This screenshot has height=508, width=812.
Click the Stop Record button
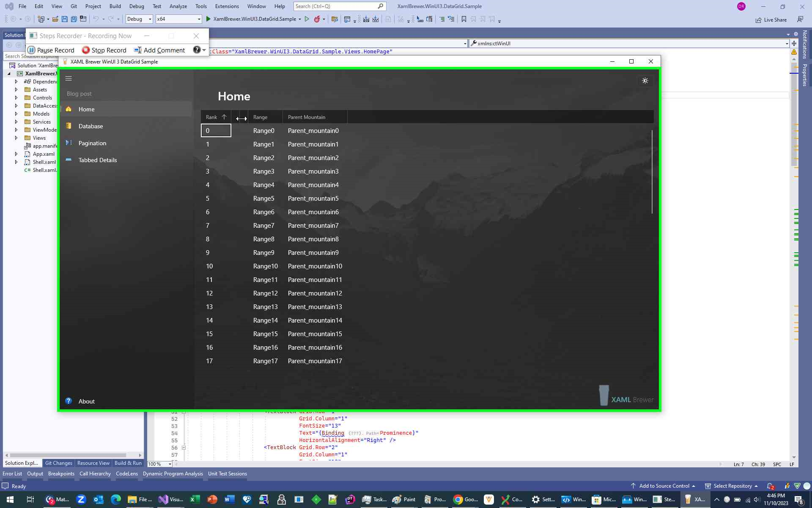[x=104, y=50]
